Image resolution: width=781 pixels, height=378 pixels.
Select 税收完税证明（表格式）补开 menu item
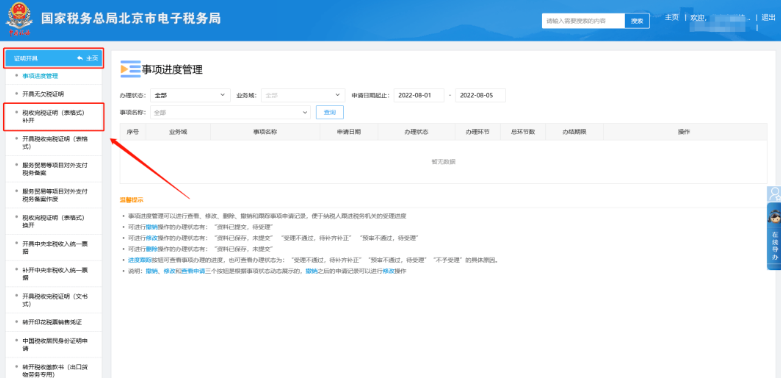[x=53, y=116]
